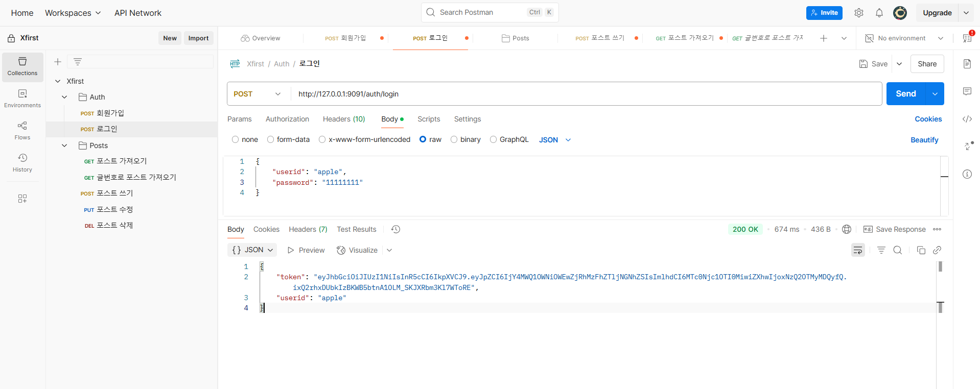Open environment quick look icon

point(967,38)
